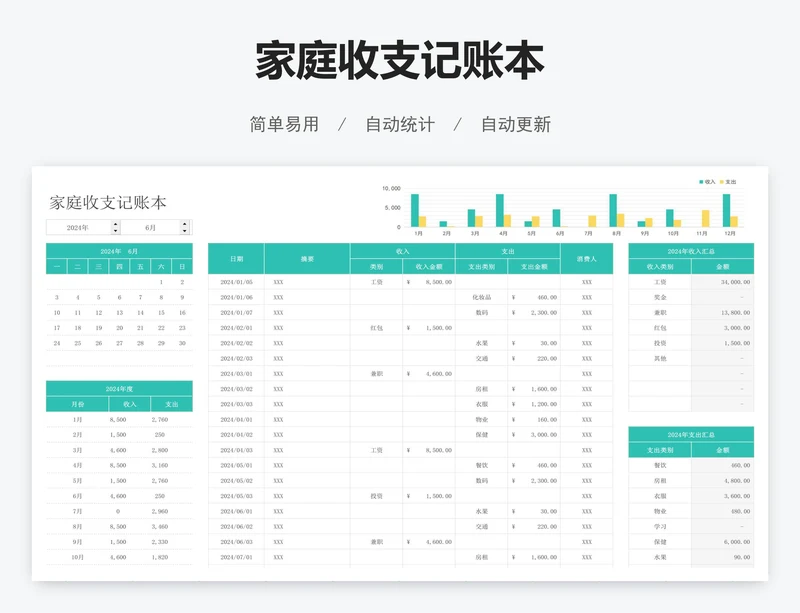Click the date cell 2024/03/02
Viewport: 800px width, 613px height.
tap(236, 389)
